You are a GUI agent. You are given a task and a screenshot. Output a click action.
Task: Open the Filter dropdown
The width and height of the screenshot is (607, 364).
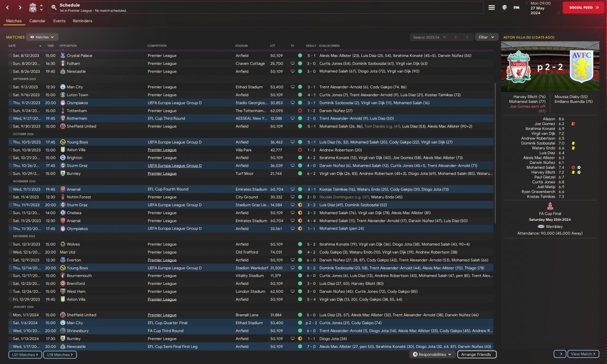pyautogui.click(x=487, y=37)
